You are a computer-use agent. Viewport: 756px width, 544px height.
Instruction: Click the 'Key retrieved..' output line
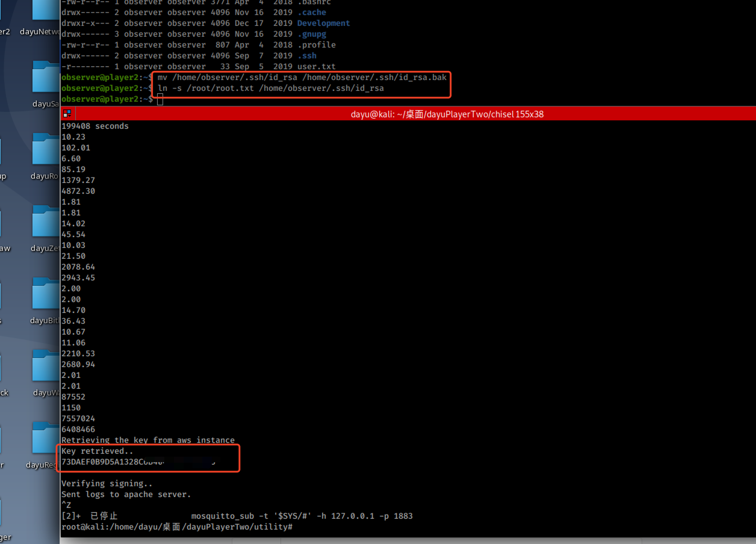[97, 451]
